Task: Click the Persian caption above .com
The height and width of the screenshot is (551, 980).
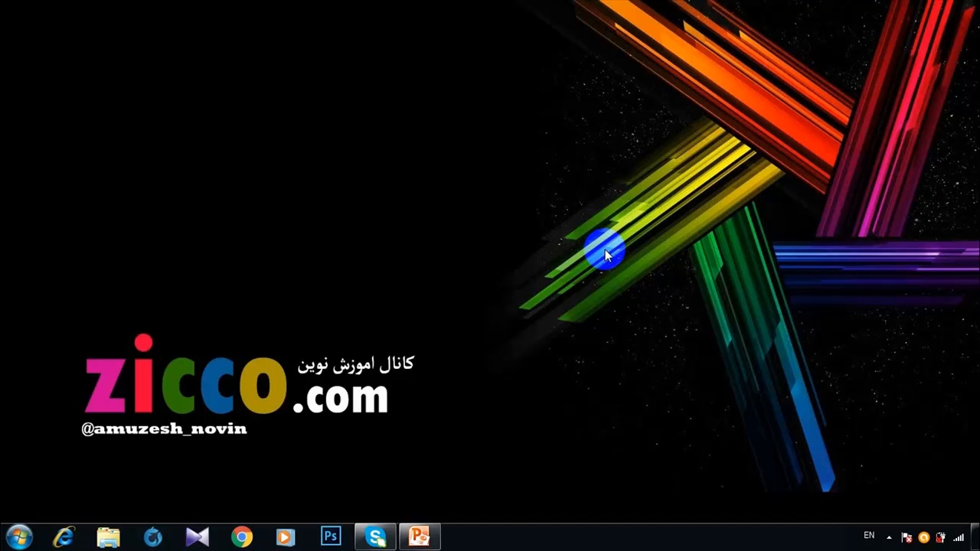Action: click(355, 364)
